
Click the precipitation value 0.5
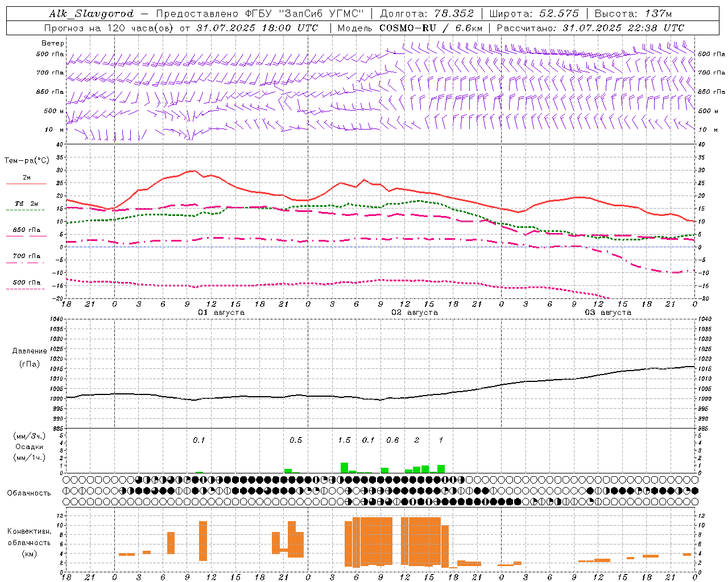[x=296, y=440]
